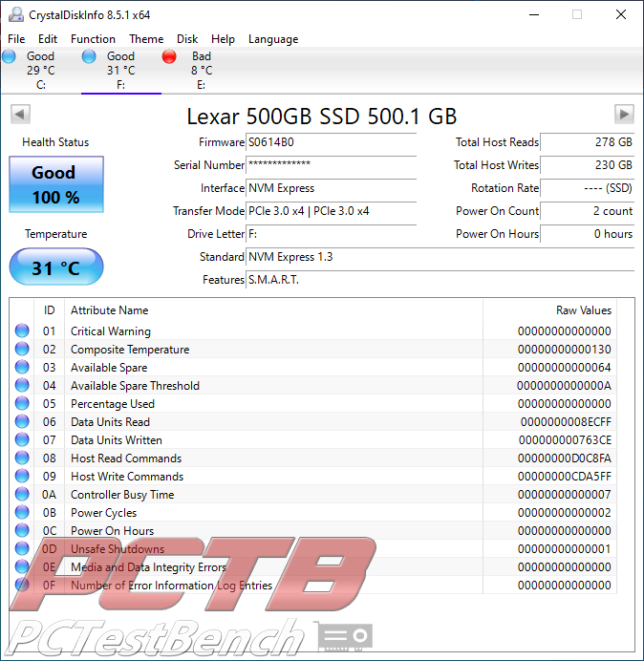Click the status orb for Host Write Commands
Image resolution: width=644 pixels, height=661 pixels.
(x=22, y=476)
